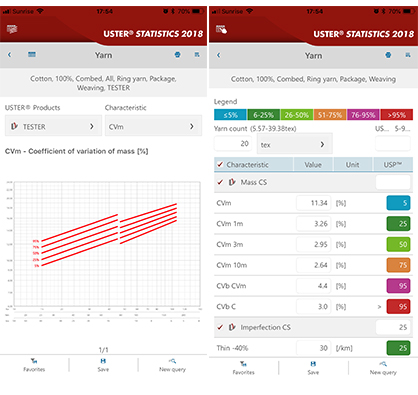Toggle the Imperfection CS group checkbox
The width and height of the screenshot is (418, 395).
click(x=220, y=327)
